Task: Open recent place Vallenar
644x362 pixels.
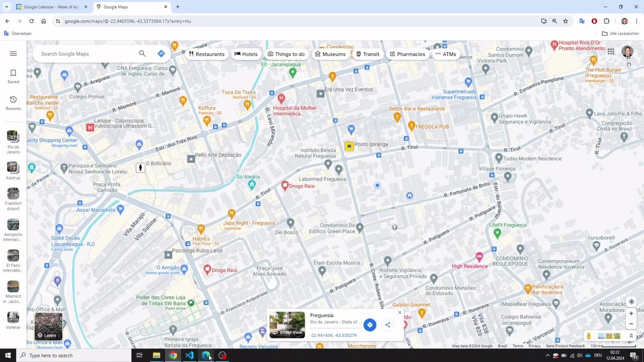Action: pyautogui.click(x=13, y=320)
